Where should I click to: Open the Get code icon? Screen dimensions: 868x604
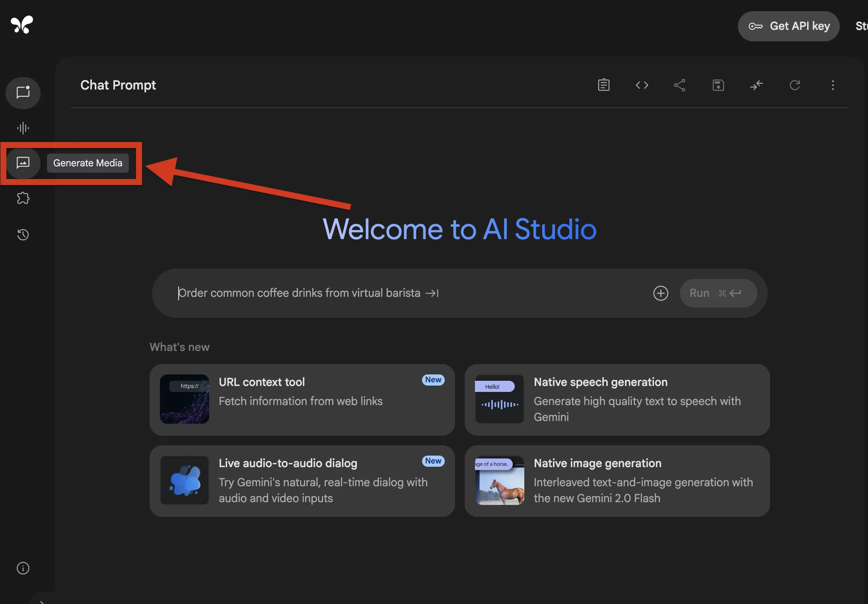tap(642, 85)
